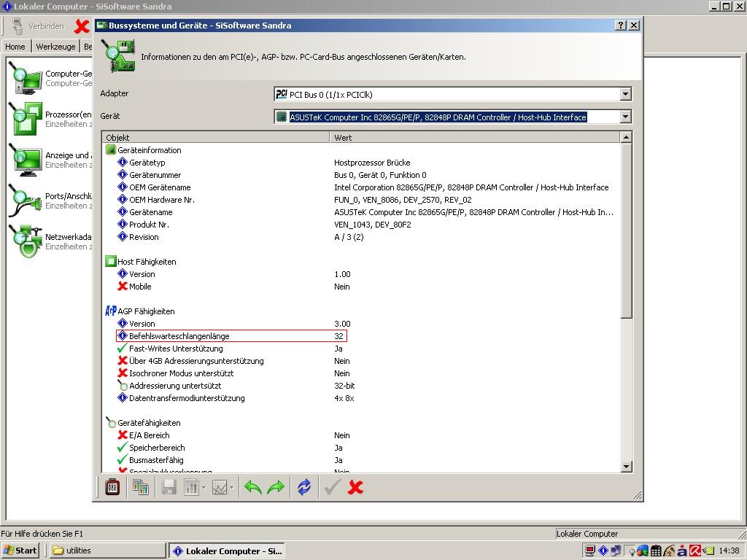This screenshot has height=560, width=747.
Task: Go back with the green left arrow
Action: pos(253,487)
